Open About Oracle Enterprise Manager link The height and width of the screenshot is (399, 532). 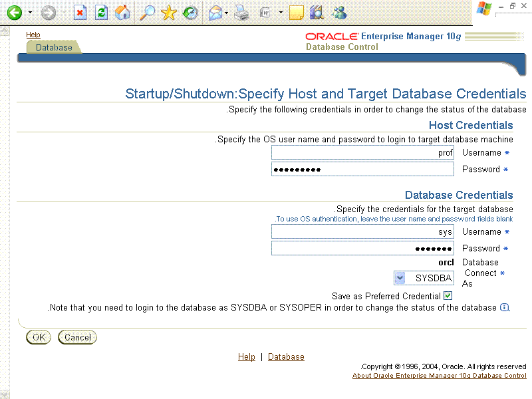pyautogui.click(x=439, y=376)
